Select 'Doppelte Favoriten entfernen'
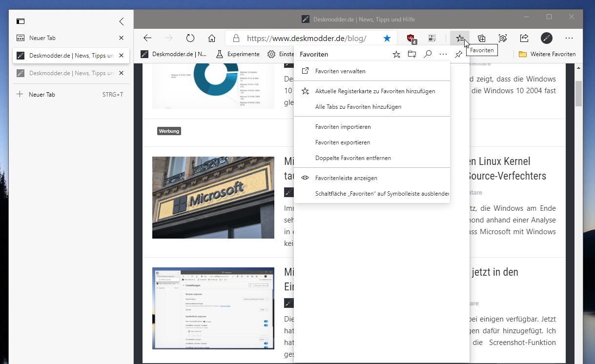 click(x=372, y=158)
